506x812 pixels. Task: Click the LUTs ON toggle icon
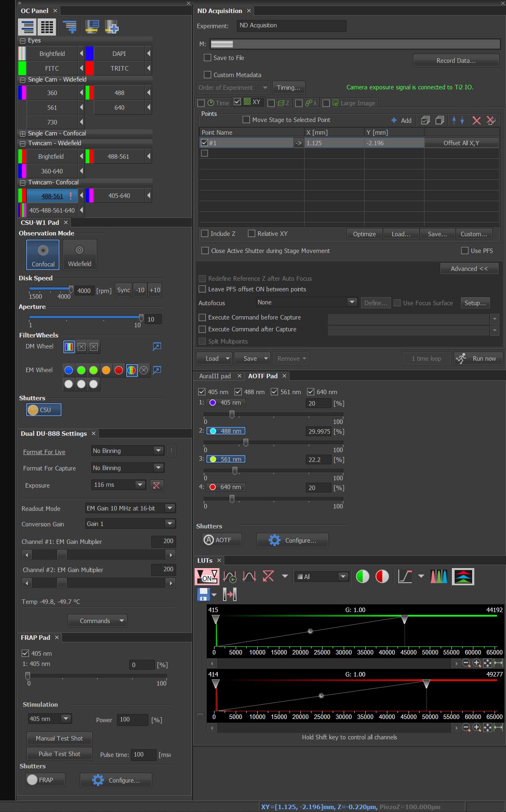[x=207, y=577]
